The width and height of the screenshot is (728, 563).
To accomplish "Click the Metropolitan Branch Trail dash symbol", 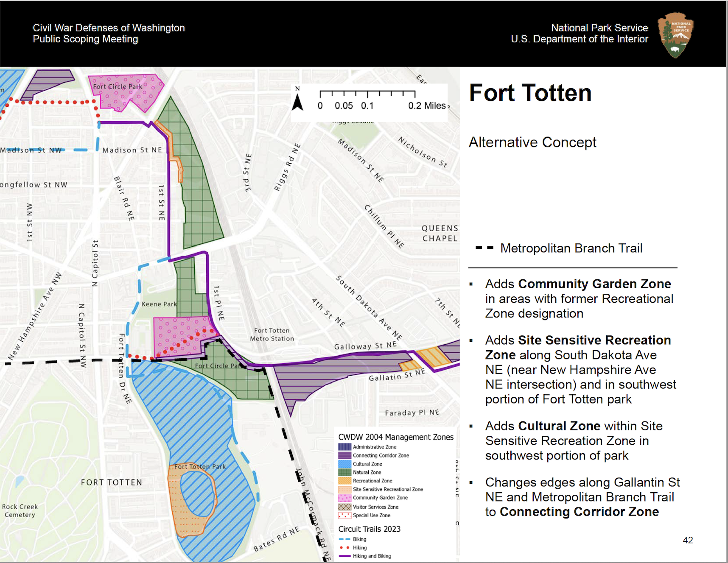I will point(484,248).
